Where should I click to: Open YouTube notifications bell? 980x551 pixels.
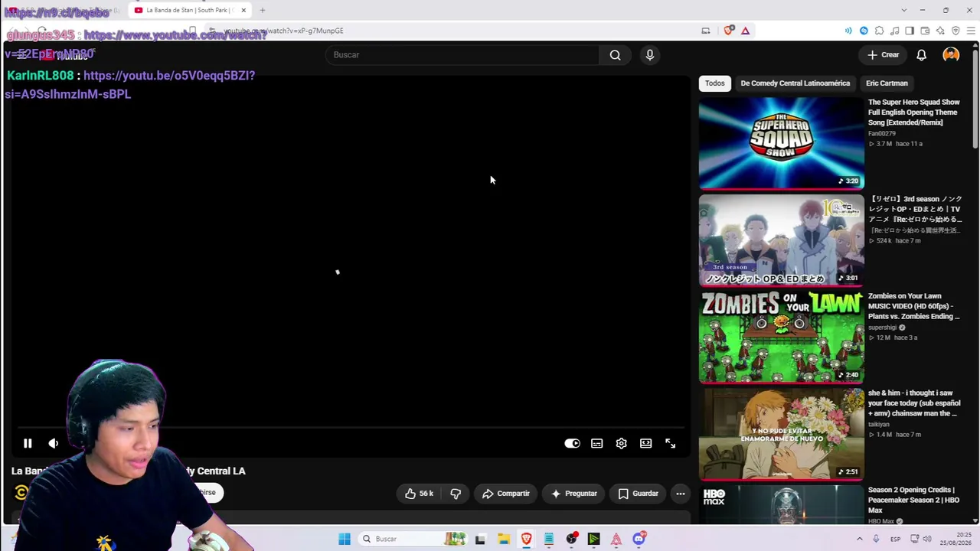(x=922, y=55)
